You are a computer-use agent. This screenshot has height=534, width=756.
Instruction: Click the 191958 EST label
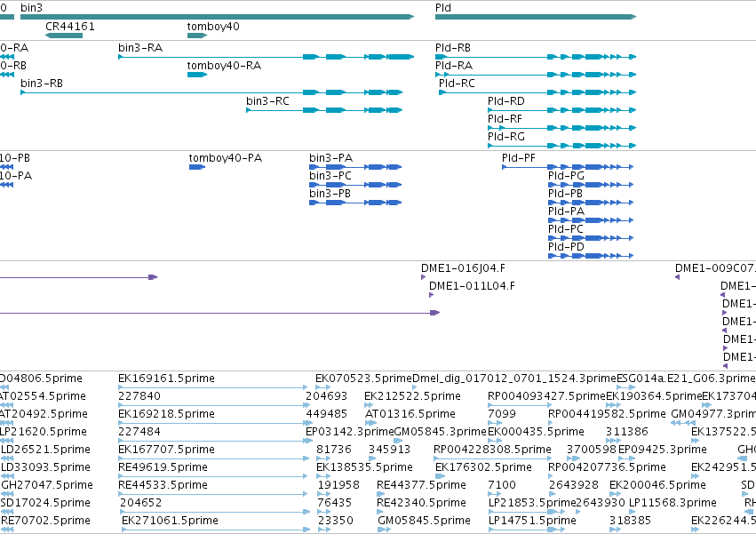(338, 486)
